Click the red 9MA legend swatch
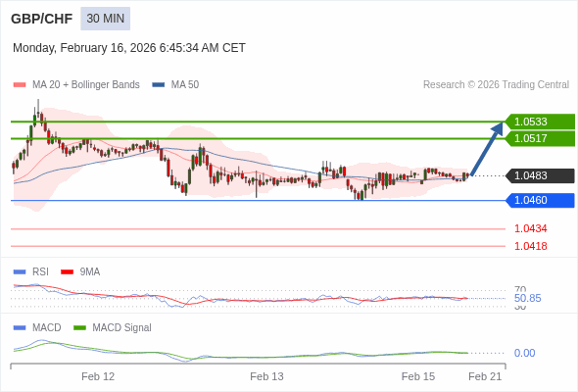578x392 pixels. [67, 272]
